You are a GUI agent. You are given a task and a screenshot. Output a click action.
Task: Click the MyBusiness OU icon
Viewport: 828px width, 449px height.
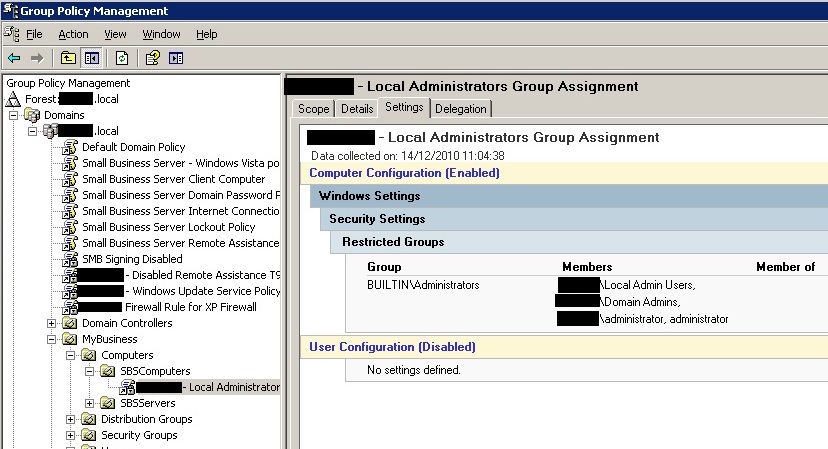pos(70,339)
